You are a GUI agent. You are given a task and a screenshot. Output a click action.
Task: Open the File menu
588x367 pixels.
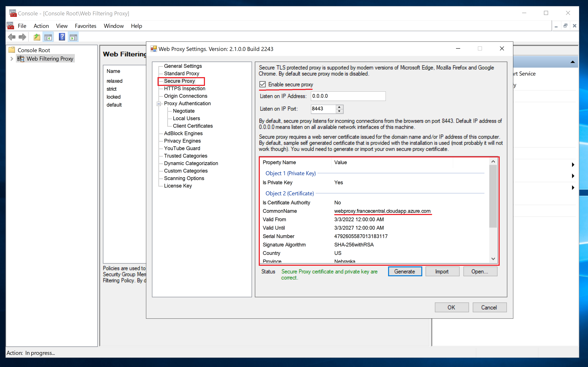(x=22, y=26)
